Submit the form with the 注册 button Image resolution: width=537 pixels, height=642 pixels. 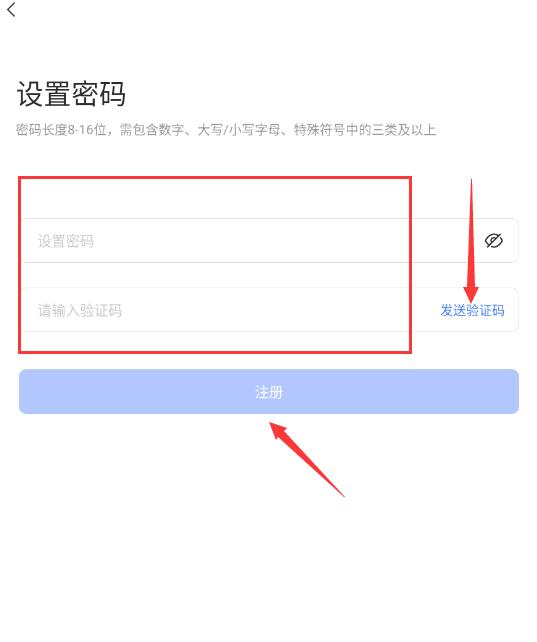coord(269,391)
